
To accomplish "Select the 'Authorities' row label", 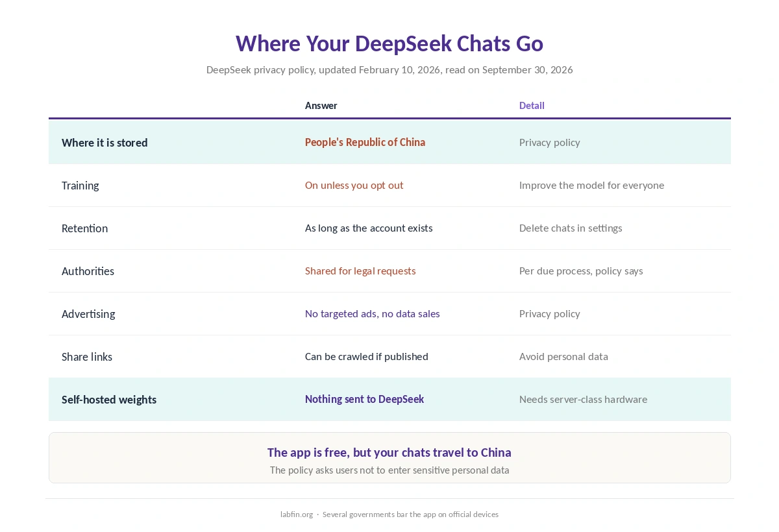I will (88, 271).
